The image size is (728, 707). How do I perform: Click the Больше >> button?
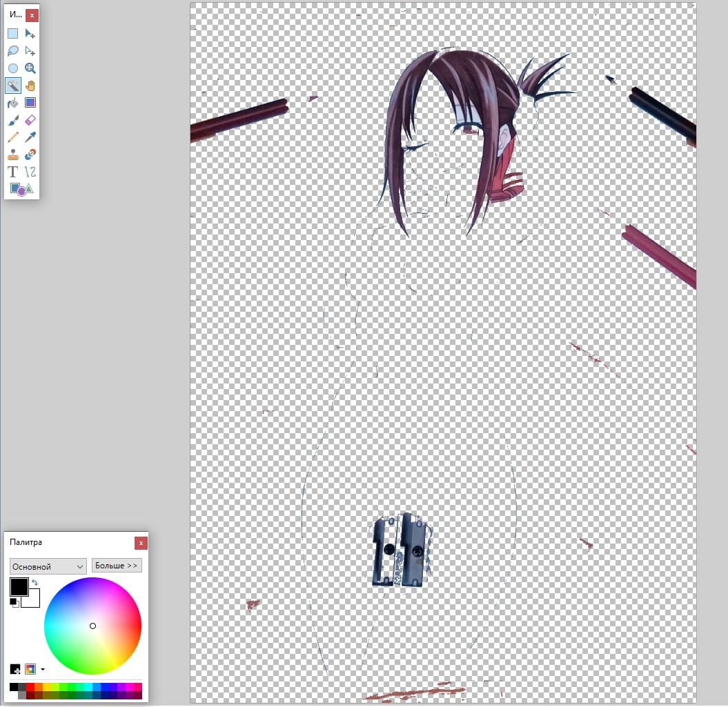click(x=117, y=566)
